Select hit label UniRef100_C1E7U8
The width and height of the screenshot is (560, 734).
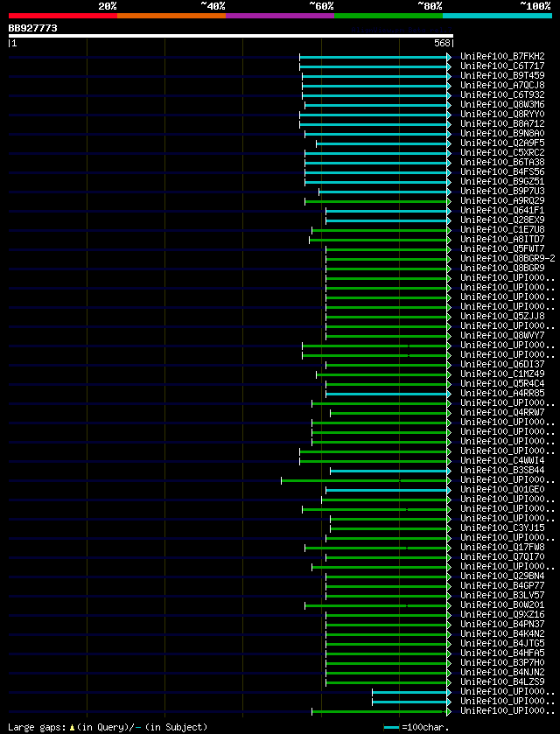(502, 230)
